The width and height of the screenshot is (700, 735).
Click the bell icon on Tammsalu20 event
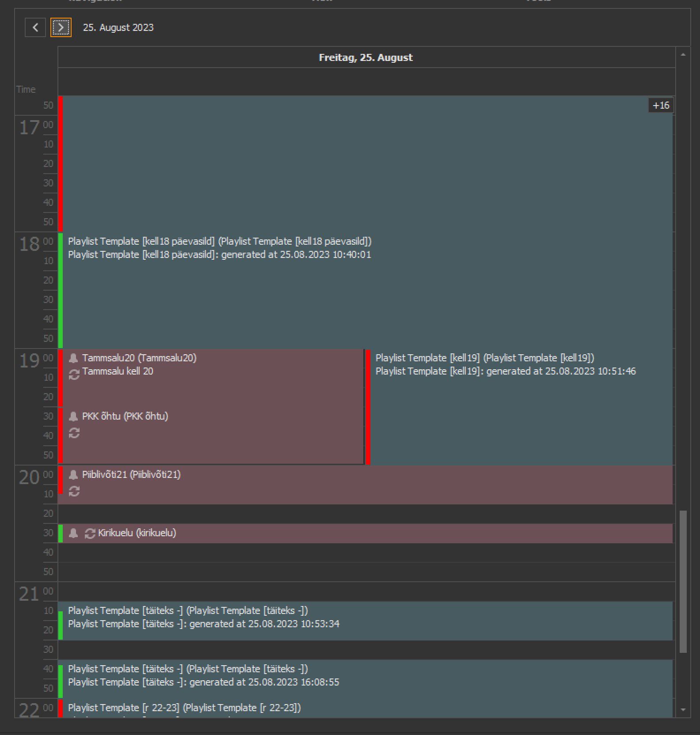pos(73,358)
